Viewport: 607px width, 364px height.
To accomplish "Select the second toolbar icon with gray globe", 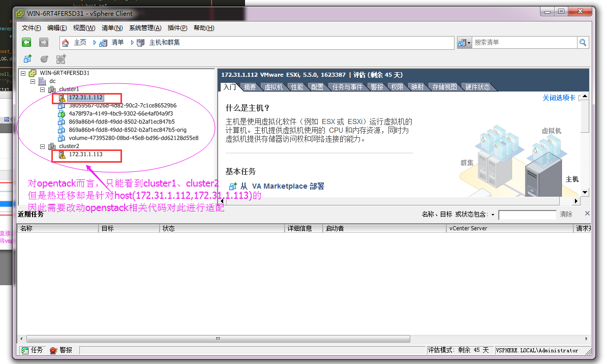I will coord(44,59).
